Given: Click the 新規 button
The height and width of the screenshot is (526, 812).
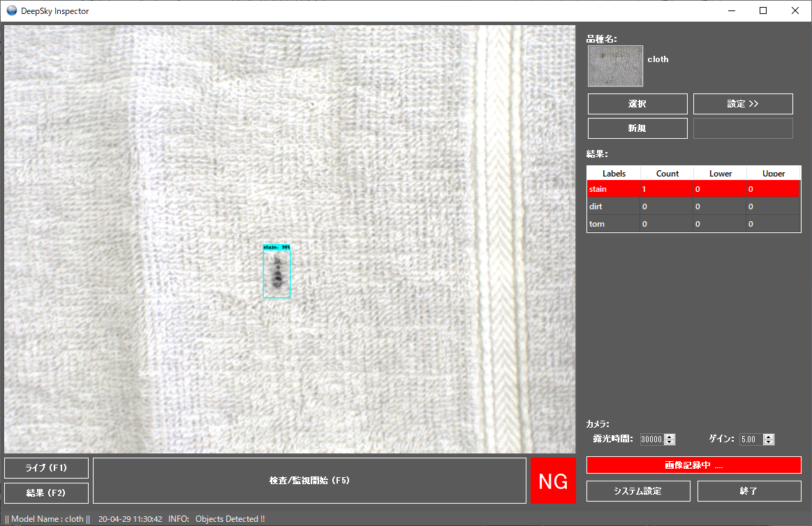Looking at the screenshot, I should (637, 128).
